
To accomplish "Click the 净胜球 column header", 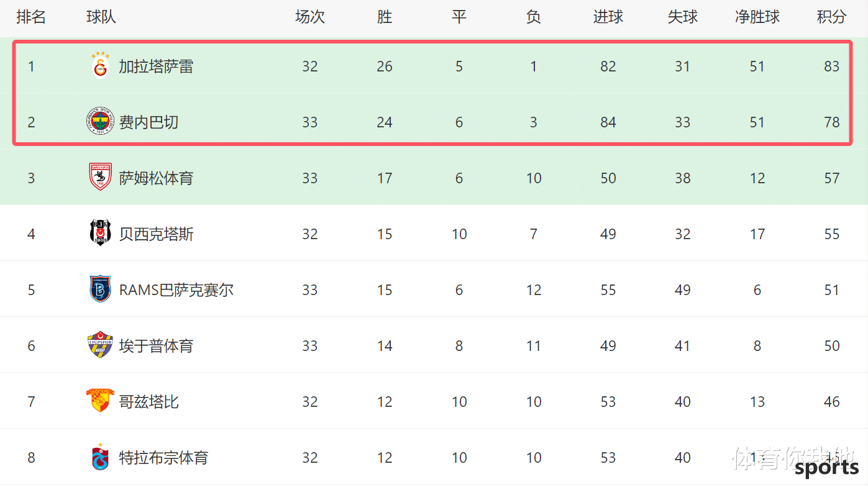I will (x=757, y=17).
